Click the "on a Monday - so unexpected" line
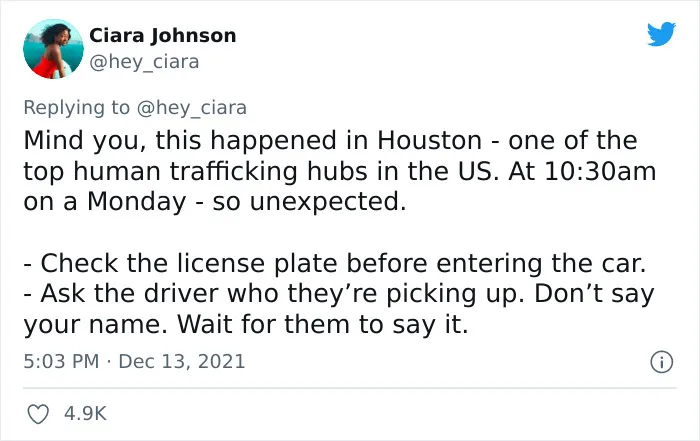Screen dimensions: 700x441 pyautogui.click(x=215, y=202)
